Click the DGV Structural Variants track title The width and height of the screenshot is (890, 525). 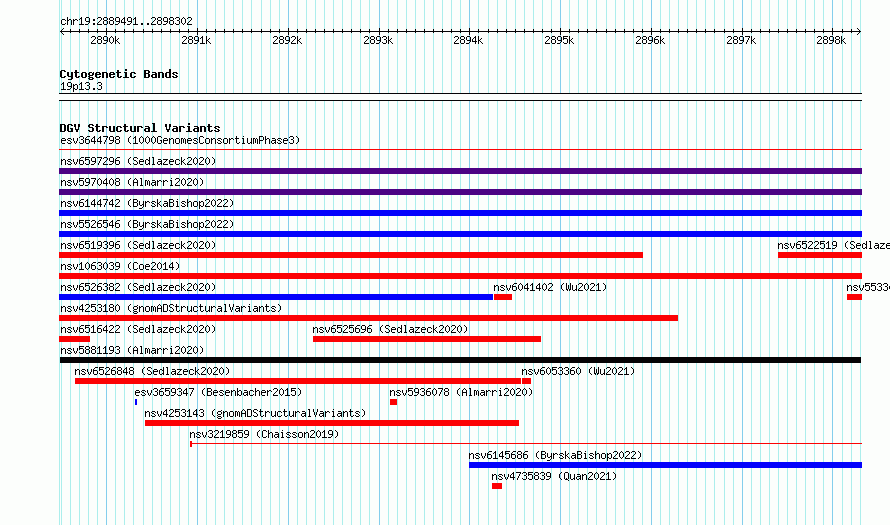(140, 128)
